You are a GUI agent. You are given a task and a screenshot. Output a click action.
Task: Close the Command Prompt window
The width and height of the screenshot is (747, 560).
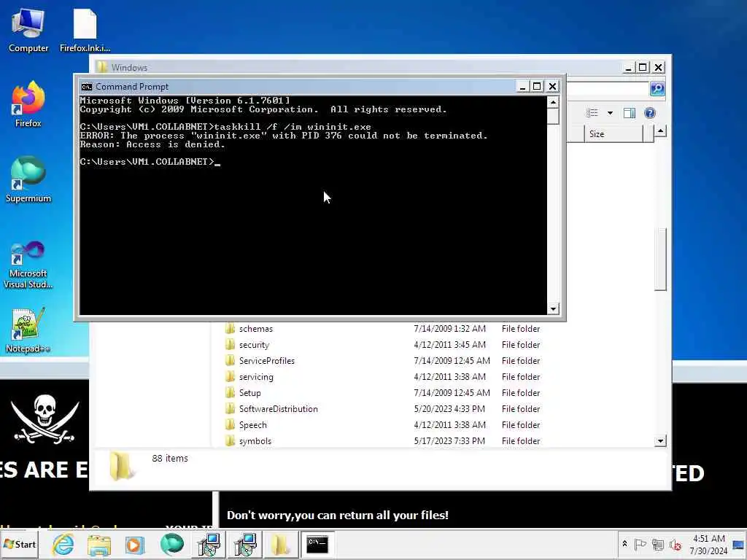point(553,87)
